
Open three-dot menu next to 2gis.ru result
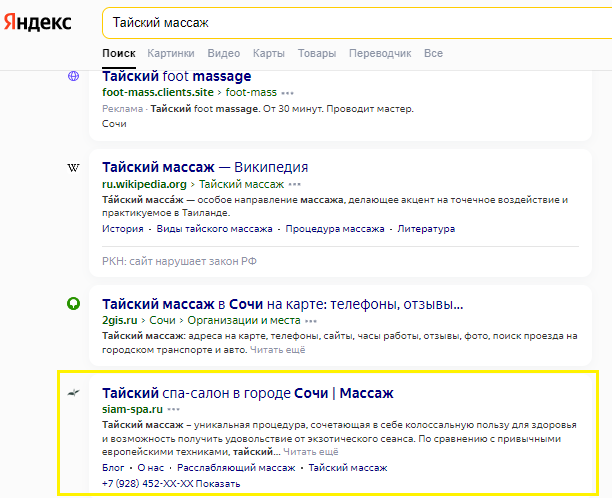312,321
